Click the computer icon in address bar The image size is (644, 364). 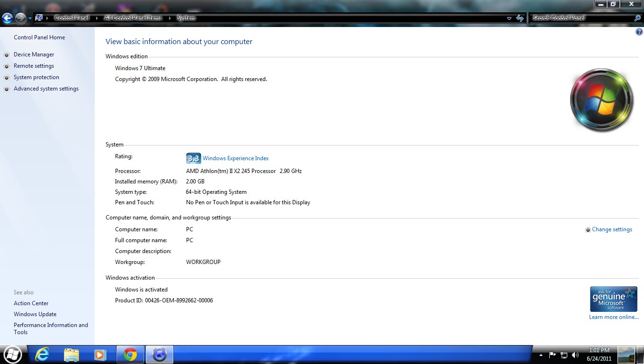tap(39, 18)
